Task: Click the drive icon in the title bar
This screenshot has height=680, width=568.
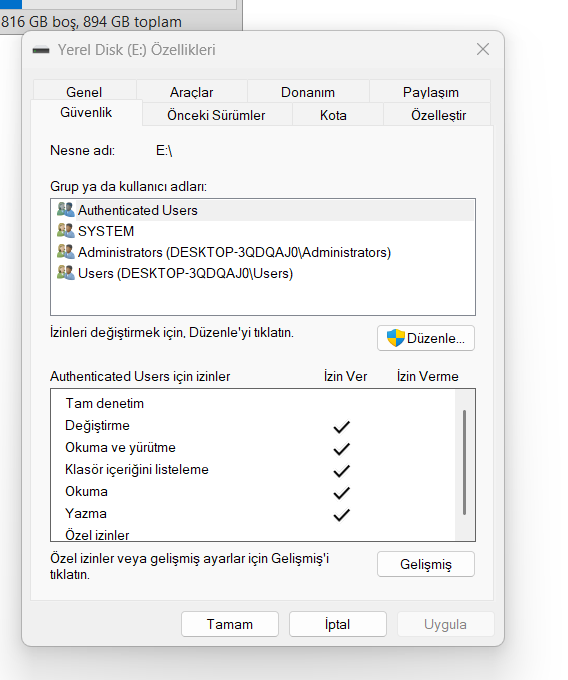Action: [x=41, y=50]
